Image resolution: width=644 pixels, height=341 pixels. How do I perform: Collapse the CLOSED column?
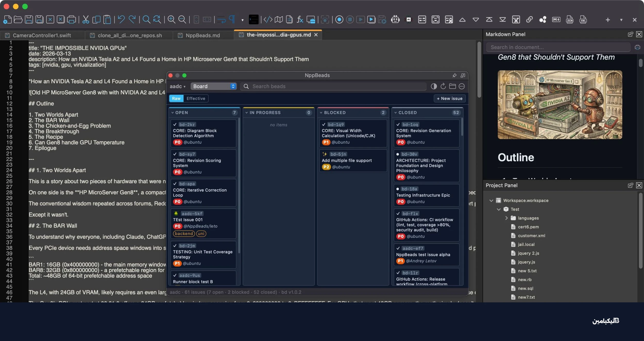tap(395, 113)
